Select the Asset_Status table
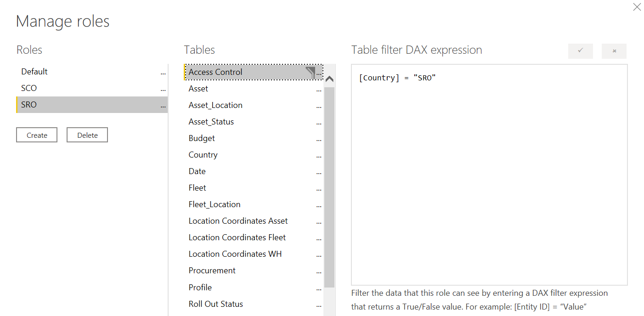Image resolution: width=644 pixels, height=316 pixels. (254, 122)
